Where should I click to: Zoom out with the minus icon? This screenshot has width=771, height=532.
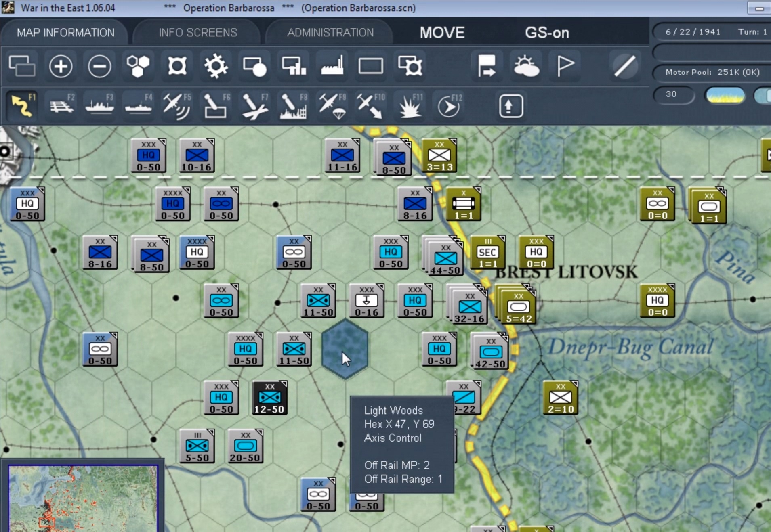(99, 66)
